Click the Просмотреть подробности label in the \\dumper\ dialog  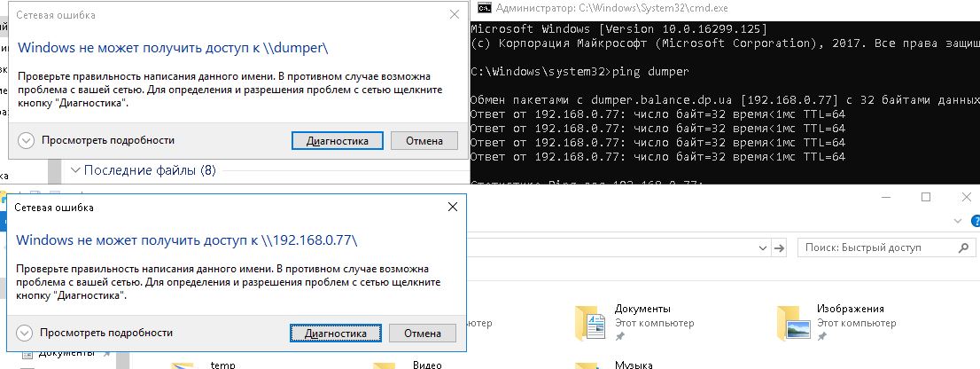tap(108, 141)
